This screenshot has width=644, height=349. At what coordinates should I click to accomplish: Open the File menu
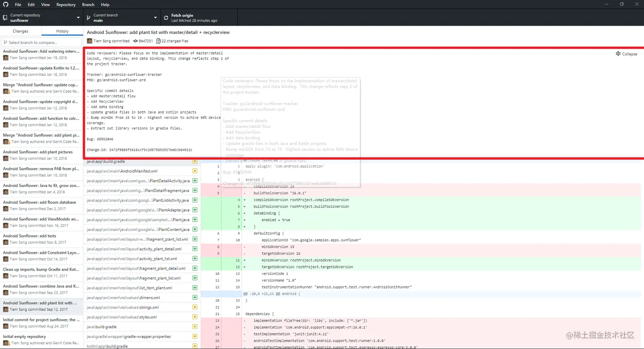click(18, 5)
